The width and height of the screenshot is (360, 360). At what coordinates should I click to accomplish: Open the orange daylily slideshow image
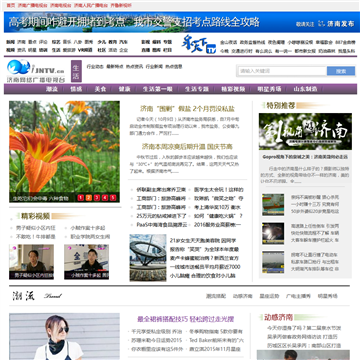click(x=64, y=152)
